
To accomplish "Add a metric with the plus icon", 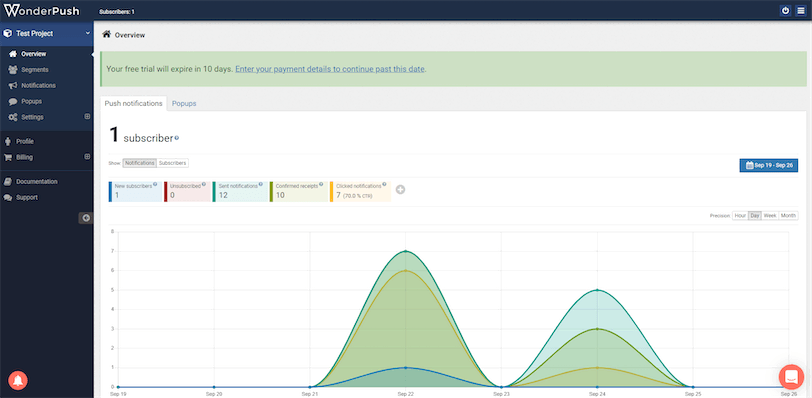I will coord(400,190).
